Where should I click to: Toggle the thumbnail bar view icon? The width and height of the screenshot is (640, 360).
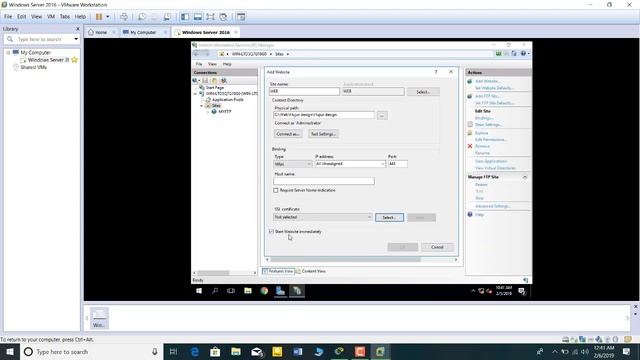click(198, 17)
